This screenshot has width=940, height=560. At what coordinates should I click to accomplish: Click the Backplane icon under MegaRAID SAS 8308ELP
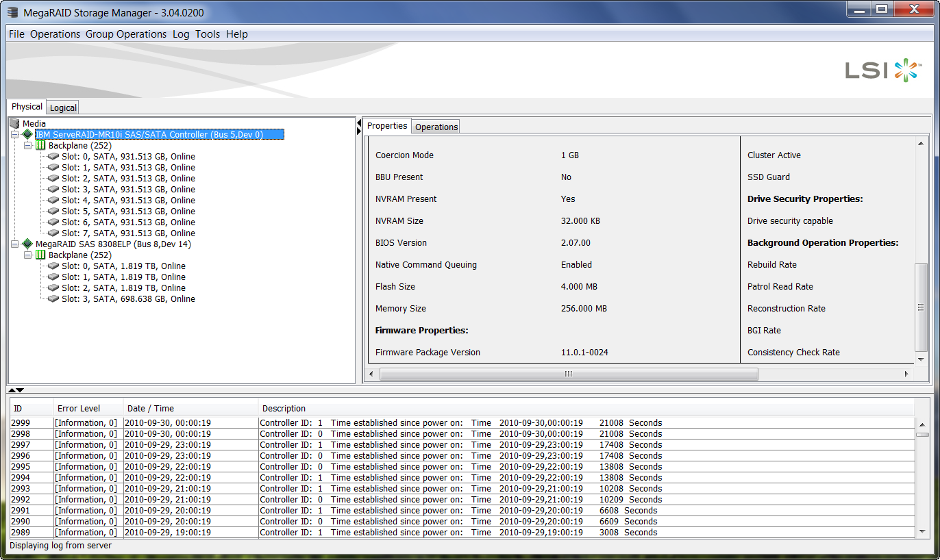[40, 255]
